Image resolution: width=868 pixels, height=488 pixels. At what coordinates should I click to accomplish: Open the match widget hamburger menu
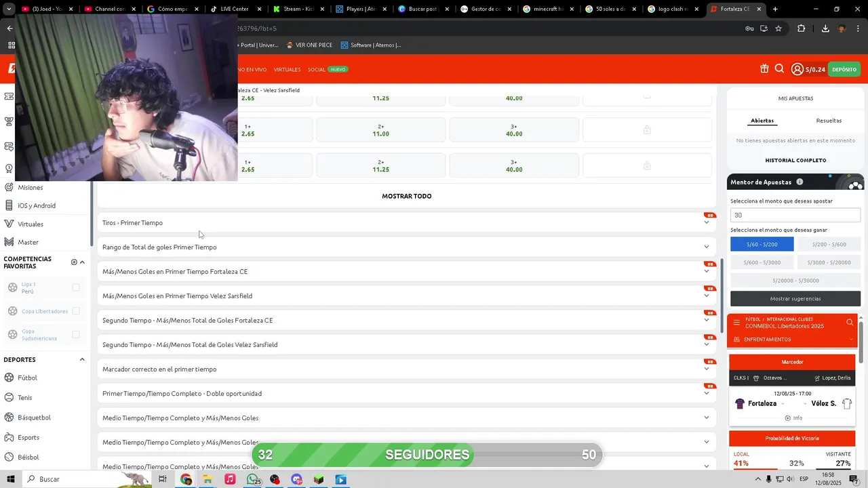pos(736,323)
